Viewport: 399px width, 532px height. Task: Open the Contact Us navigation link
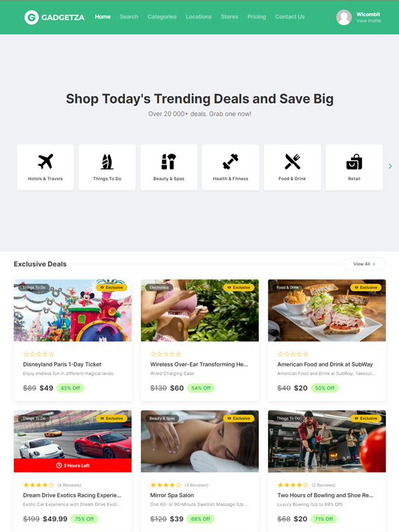(290, 17)
